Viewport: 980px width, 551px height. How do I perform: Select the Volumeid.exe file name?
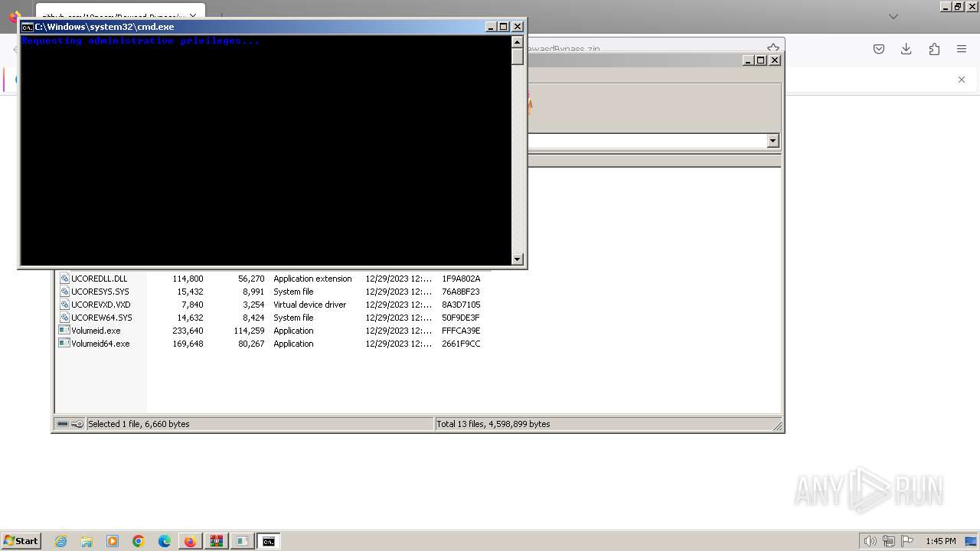point(96,331)
